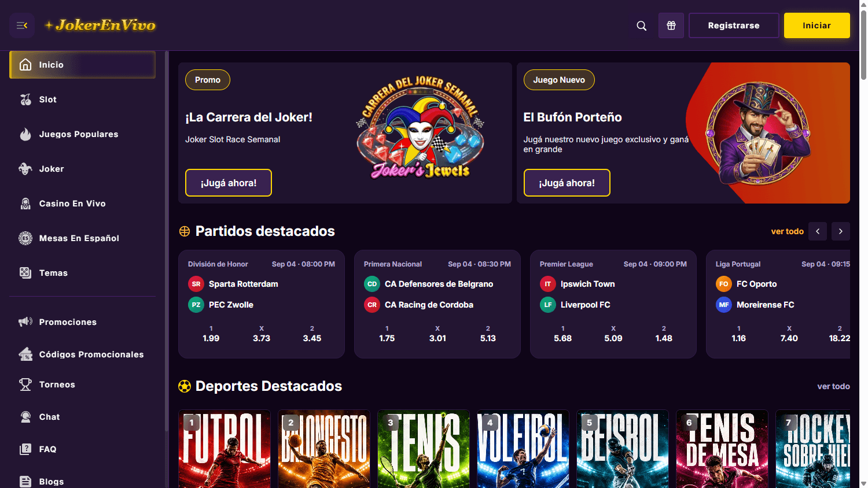Click the yellow Iniciar button
The image size is (868, 488).
coord(817,25)
